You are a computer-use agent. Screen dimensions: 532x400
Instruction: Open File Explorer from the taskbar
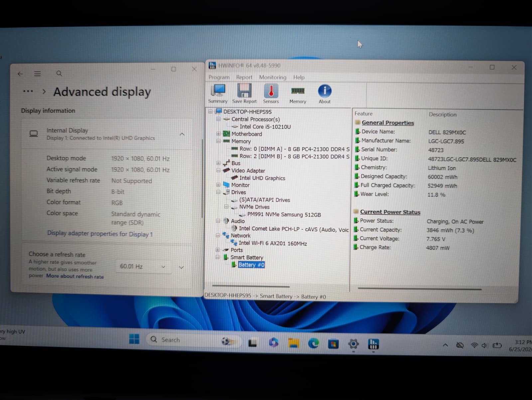click(294, 343)
